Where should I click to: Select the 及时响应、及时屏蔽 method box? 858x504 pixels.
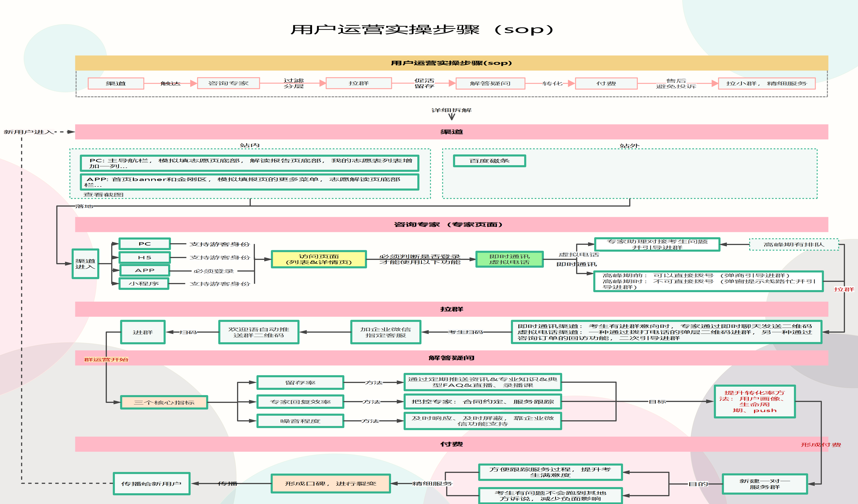coord(483,421)
